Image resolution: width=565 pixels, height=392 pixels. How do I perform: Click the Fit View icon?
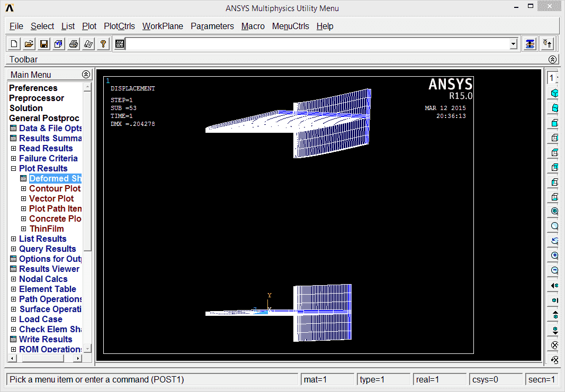pyautogui.click(x=554, y=211)
